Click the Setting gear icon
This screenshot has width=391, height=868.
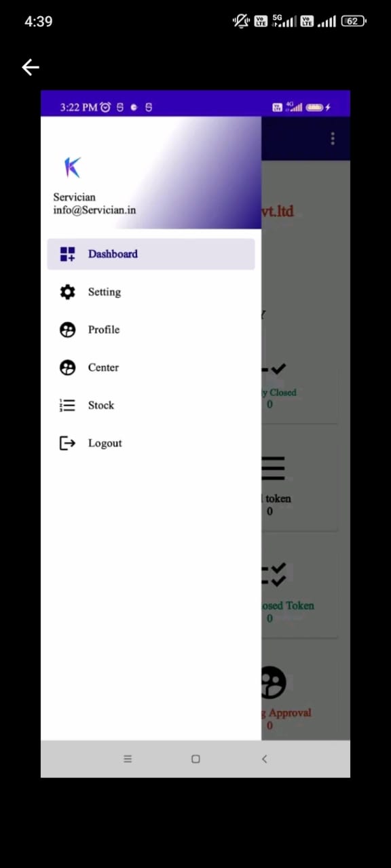68,292
